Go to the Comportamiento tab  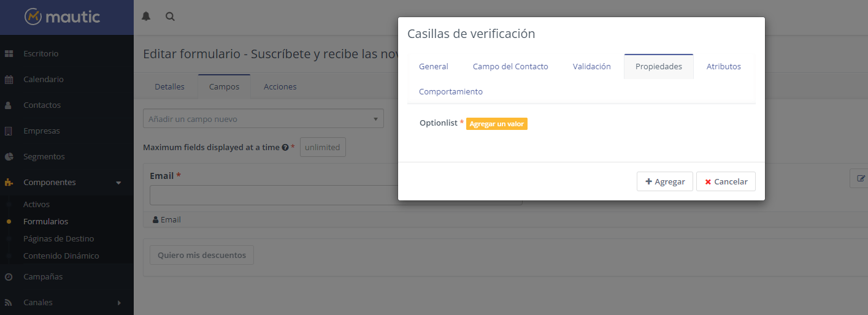[451, 91]
